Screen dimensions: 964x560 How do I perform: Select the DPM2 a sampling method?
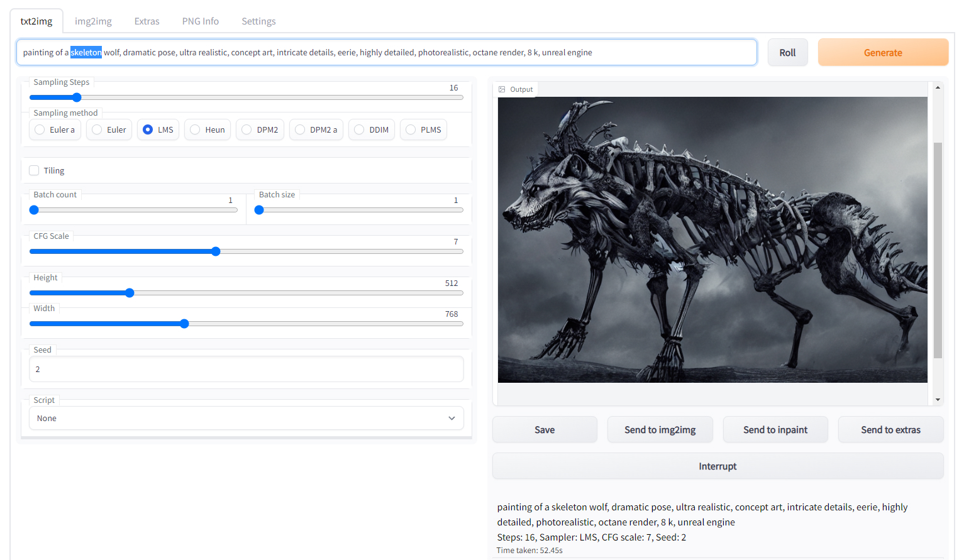click(316, 129)
